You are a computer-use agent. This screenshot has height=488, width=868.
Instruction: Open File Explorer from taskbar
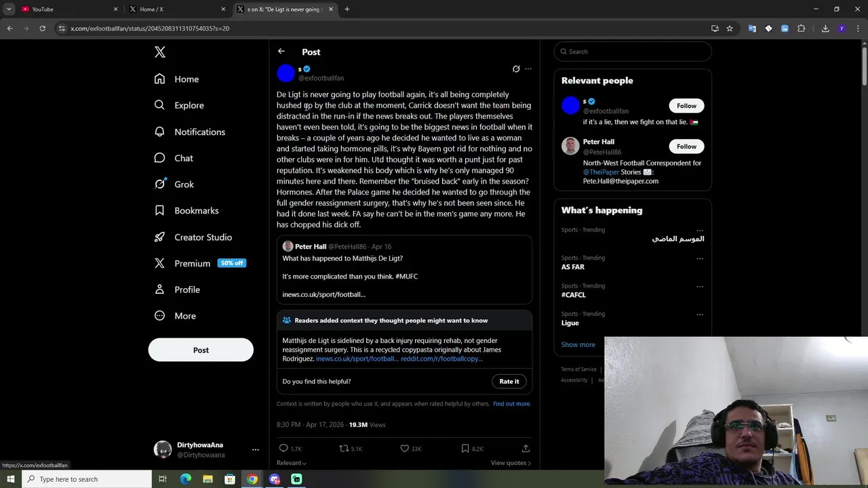coord(208,479)
